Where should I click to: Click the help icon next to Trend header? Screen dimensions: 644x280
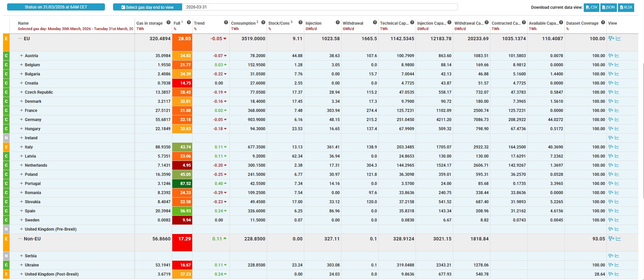pos(226,23)
